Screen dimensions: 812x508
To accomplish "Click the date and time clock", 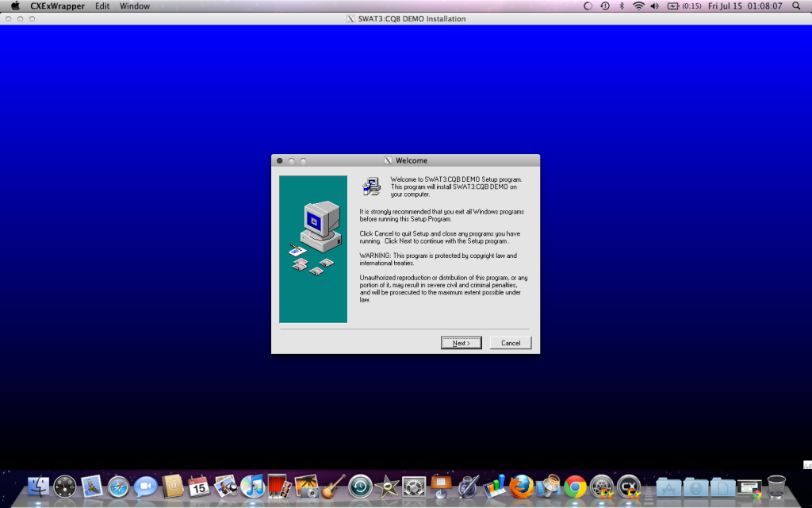I will tap(745, 6).
